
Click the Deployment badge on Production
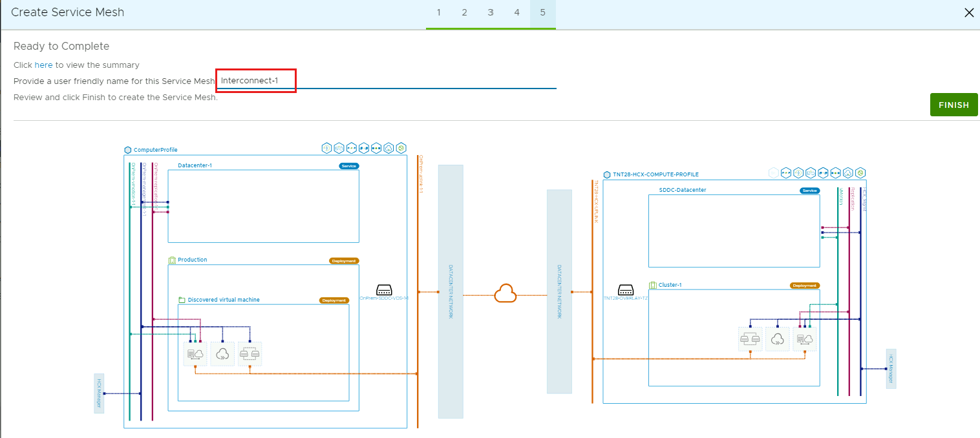tap(343, 261)
